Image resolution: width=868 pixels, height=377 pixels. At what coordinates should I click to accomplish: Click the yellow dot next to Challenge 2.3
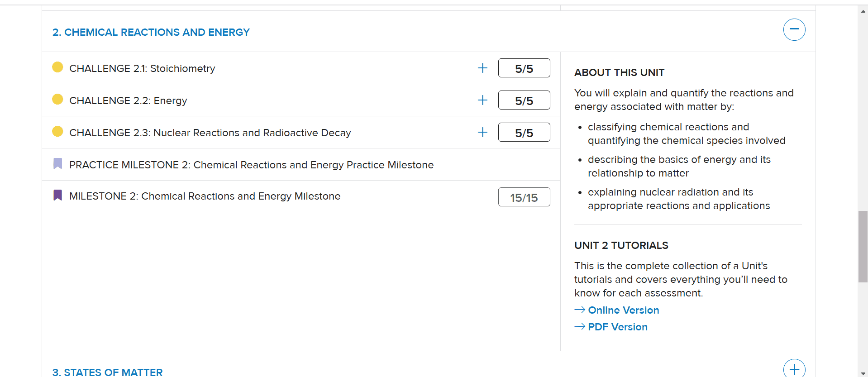point(57,131)
